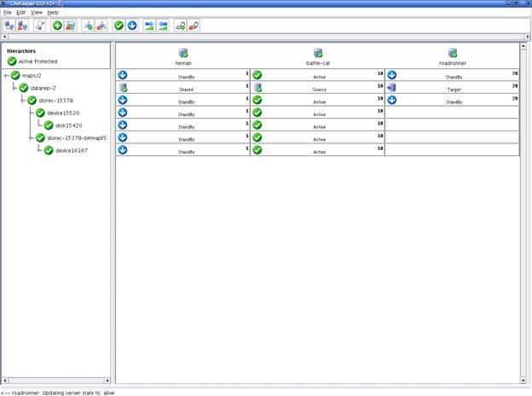Click the green In Service toolbar icon
The width and height of the screenshot is (532, 396).
pyautogui.click(x=119, y=26)
